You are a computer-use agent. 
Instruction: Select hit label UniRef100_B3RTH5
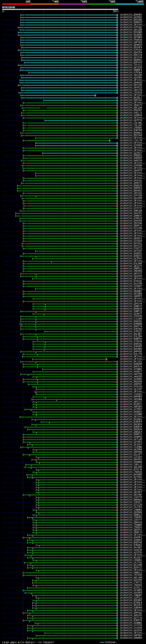pos(131,130)
